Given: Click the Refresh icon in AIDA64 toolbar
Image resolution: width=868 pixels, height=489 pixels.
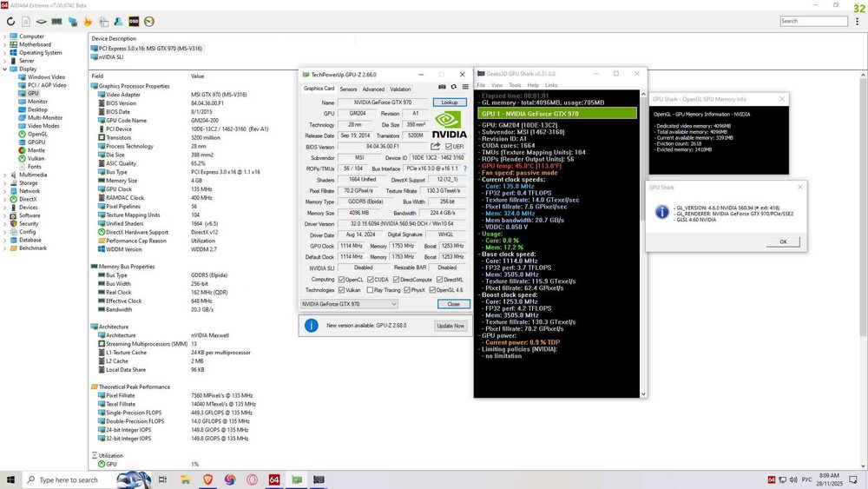Looking at the screenshot, I should [x=10, y=22].
